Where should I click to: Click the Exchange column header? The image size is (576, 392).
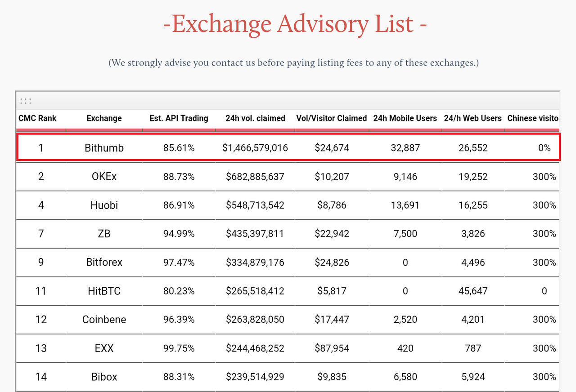pos(104,118)
